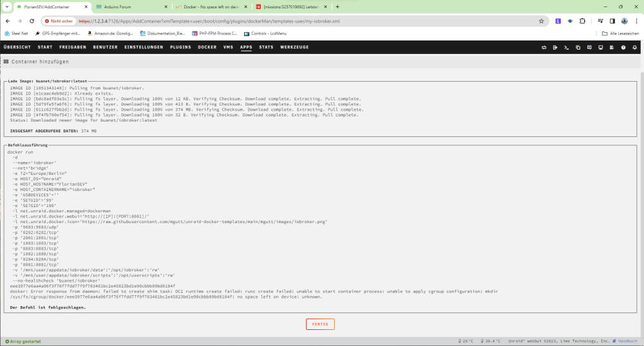Screen dimensions: 644x346
Task: Open the GPS-Empfänger bookmark
Action: [x=58, y=33]
